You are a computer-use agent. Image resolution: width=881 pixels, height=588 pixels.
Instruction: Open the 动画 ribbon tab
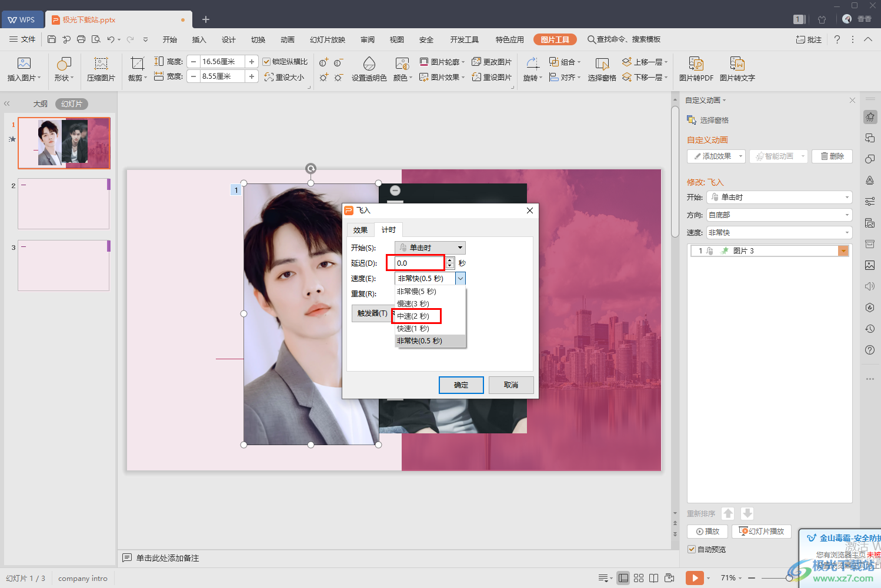(288, 39)
